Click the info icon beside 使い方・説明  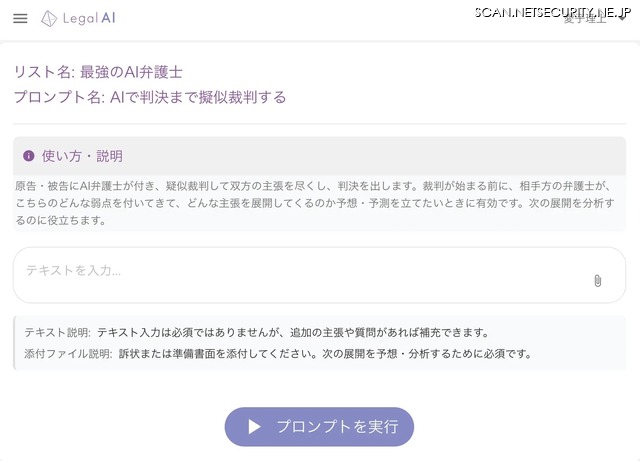tap(29, 156)
